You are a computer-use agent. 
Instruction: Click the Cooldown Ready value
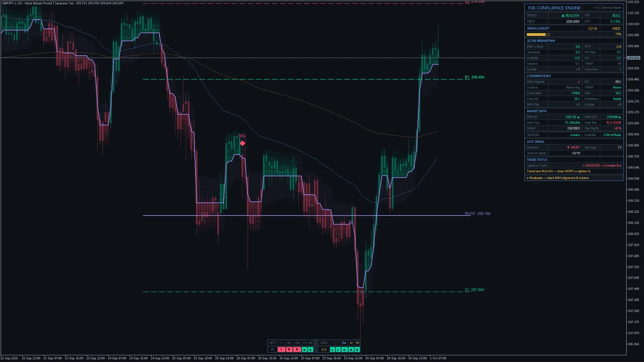(x=617, y=99)
